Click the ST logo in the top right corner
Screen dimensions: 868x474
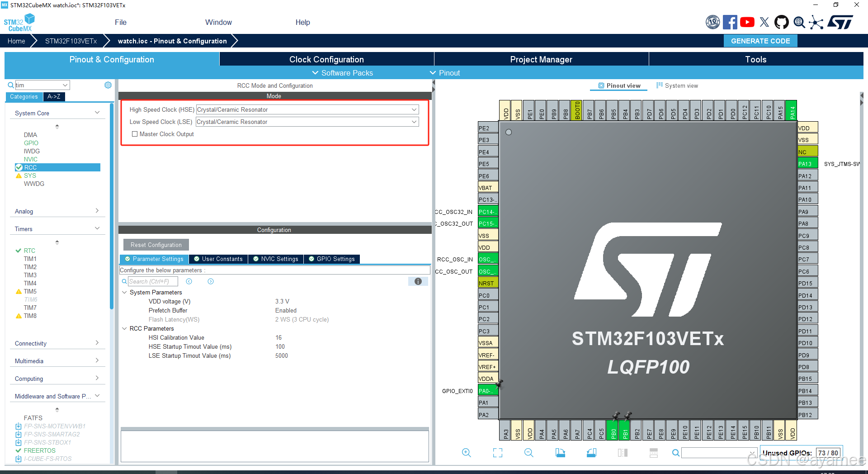(840, 22)
